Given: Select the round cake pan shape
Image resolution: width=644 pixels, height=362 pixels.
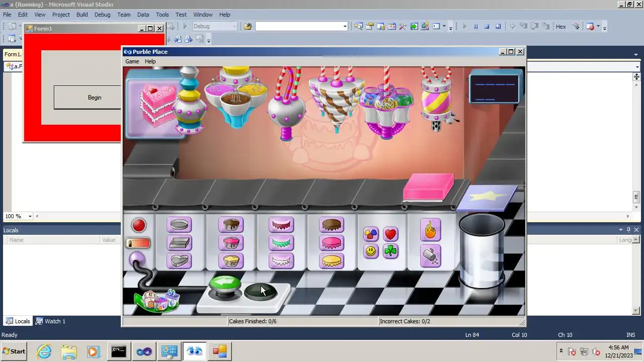Looking at the screenshot, I should [x=179, y=225].
